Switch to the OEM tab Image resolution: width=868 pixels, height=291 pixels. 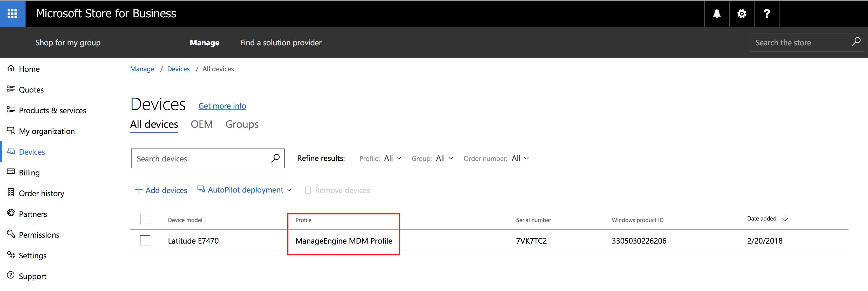pos(201,124)
